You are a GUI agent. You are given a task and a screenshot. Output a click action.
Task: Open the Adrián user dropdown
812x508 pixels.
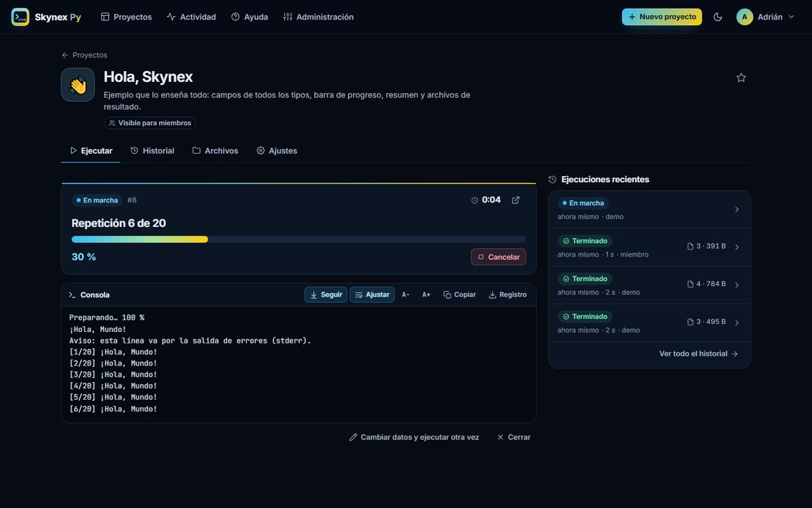pos(766,17)
